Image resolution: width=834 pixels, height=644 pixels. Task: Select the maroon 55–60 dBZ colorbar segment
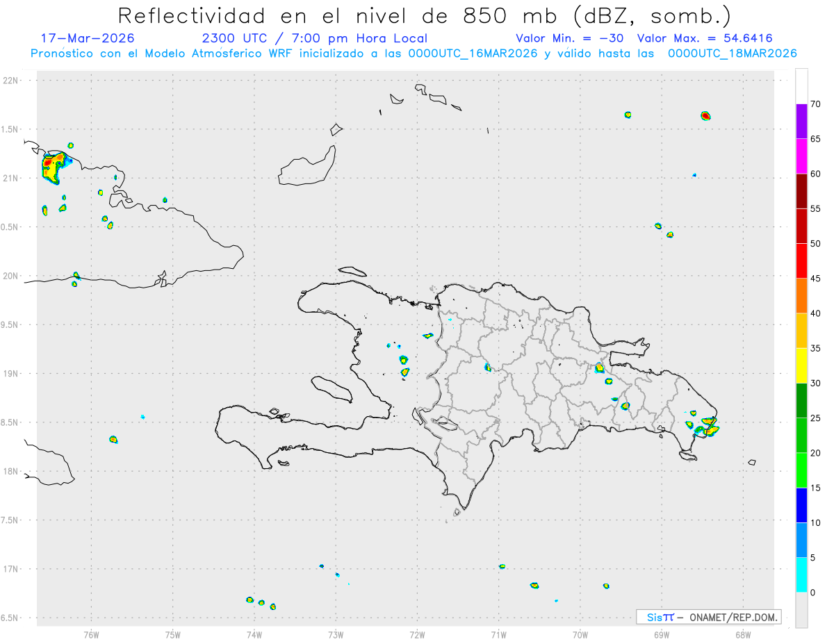click(x=801, y=191)
